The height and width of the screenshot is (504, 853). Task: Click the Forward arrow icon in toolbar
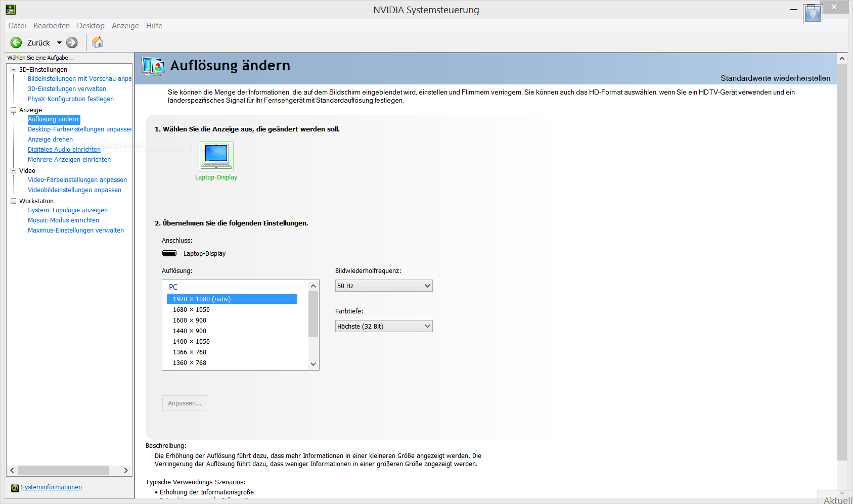tap(72, 42)
